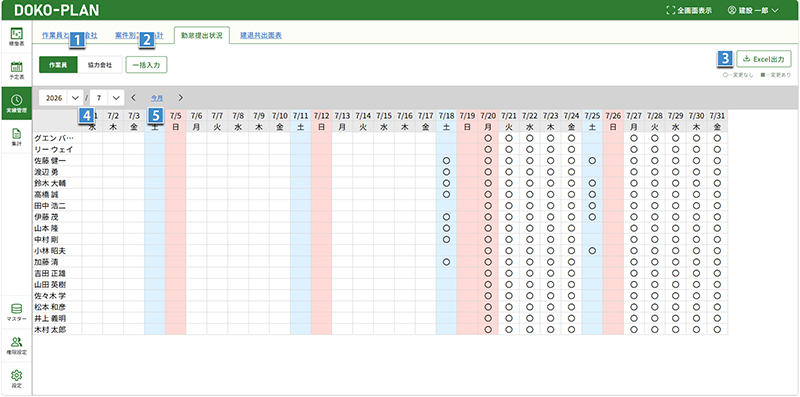The image size is (800, 397).
Task: Click 田中 浩二's circle on 7/25
Action: [592, 205]
